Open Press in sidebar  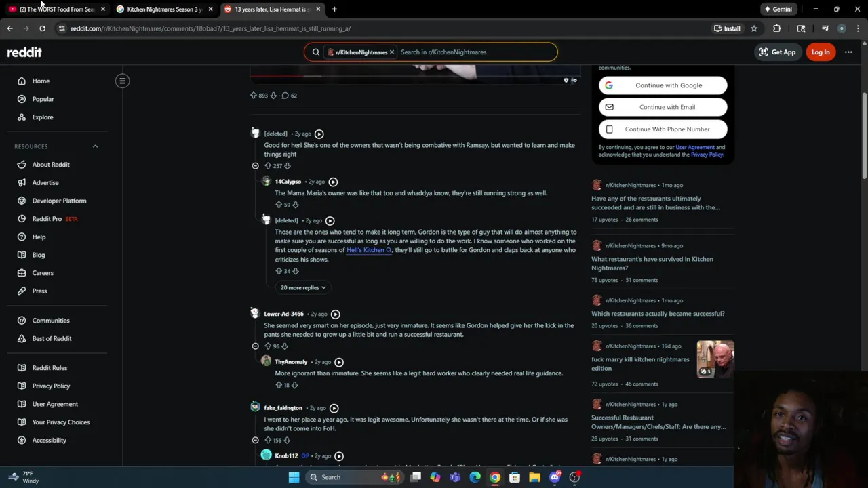(x=39, y=291)
